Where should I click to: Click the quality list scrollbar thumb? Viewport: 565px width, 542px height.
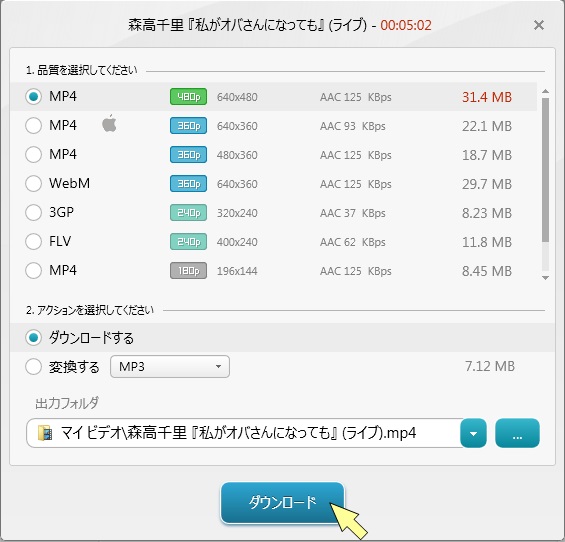tap(545, 169)
